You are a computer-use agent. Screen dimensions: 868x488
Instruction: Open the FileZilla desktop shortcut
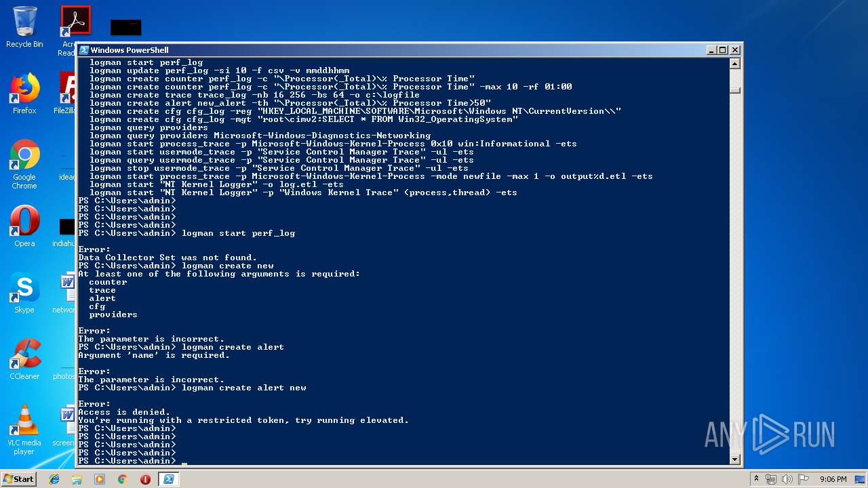tap(66, 94)
